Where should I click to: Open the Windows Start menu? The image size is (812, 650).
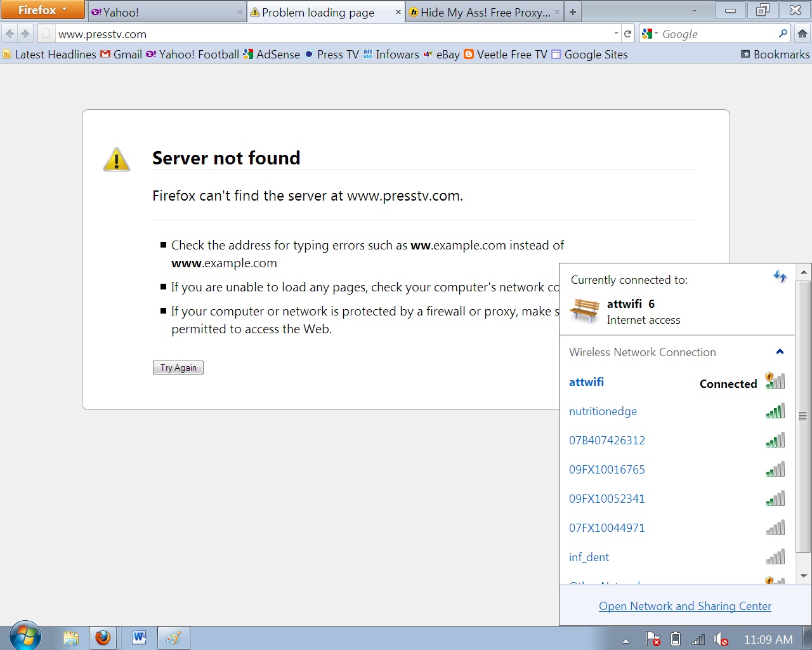(x=25, y=636)
